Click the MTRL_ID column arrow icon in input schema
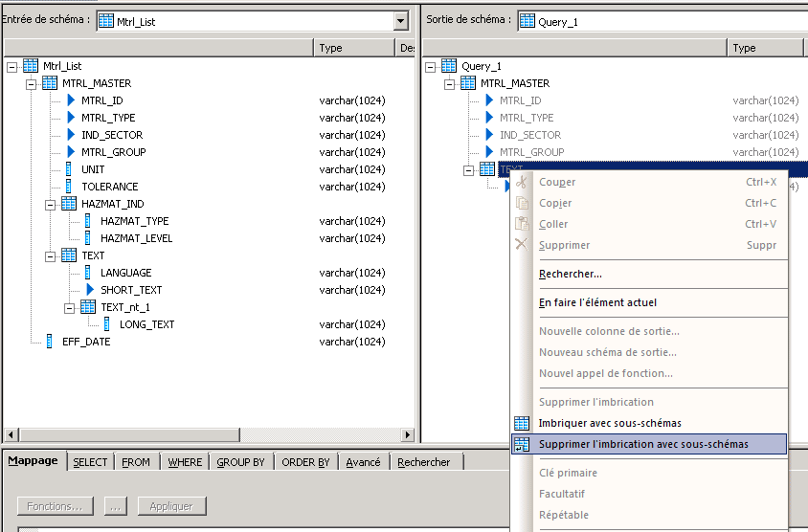Screen dimensions: 808x532 [x=71, y=100]
